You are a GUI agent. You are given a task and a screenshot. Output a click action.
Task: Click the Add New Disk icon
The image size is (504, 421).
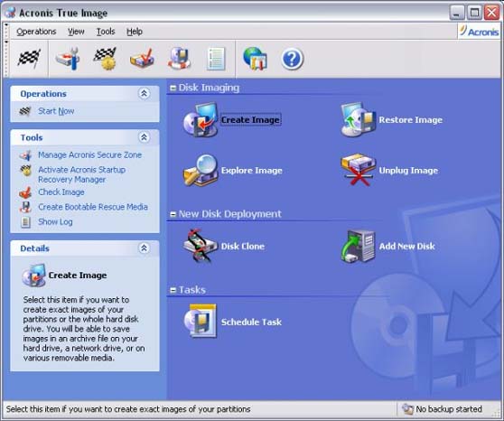click(358, 246)
